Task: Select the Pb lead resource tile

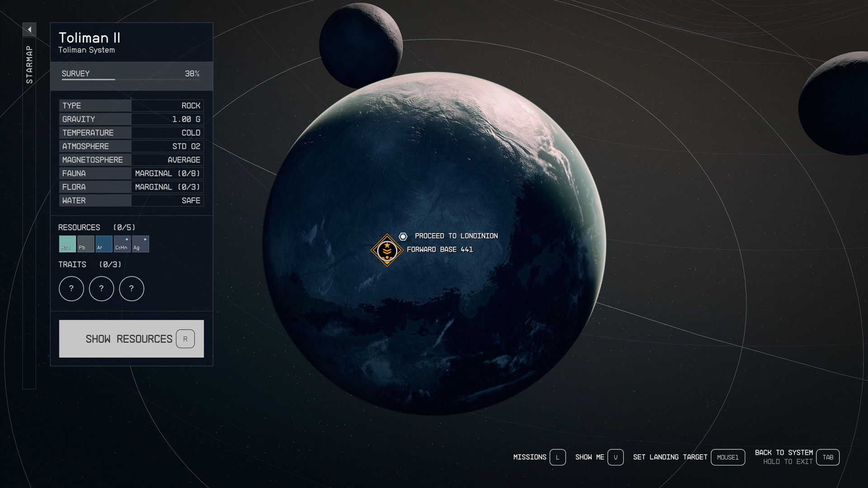Action: pos(85,244)
